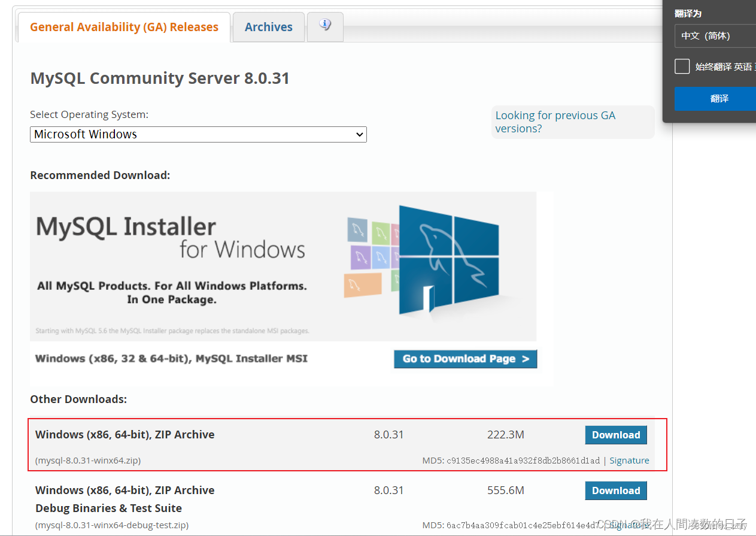Click the 555.6M file size value
Screen dimensions: 756x536
tap(506, 490)
